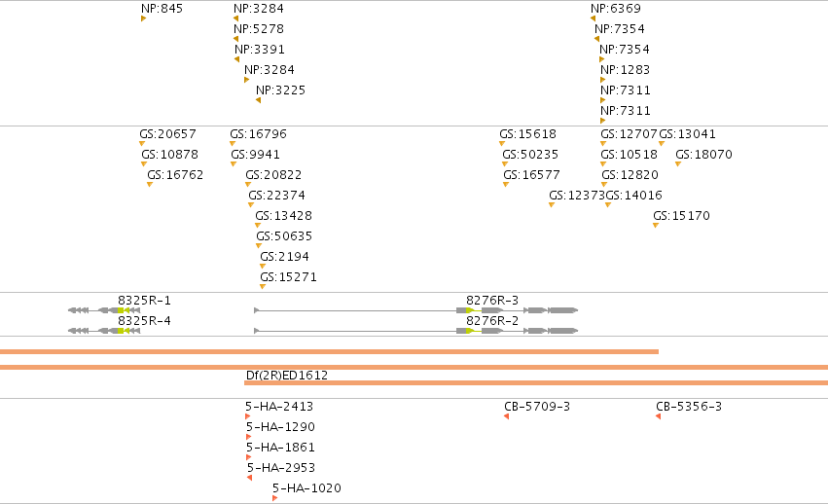This screenshot has width=828, height=504.
Task: Open the GS:22374 feature label
Action: pos(276,196)
